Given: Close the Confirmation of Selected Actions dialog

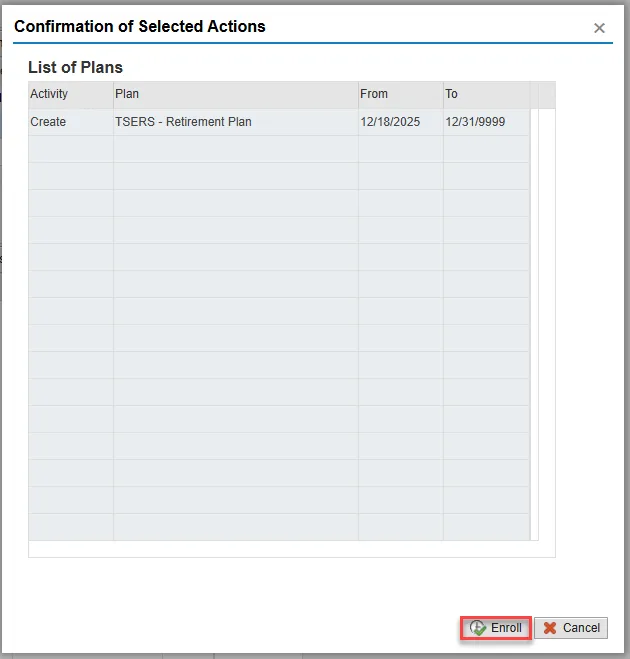Looking at the screenshot, I should point(599,28).
